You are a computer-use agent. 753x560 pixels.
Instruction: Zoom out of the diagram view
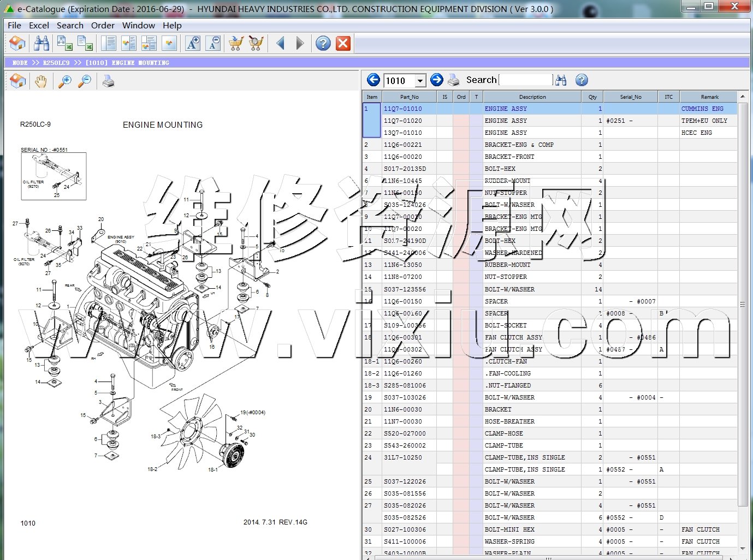pos(85,82)
